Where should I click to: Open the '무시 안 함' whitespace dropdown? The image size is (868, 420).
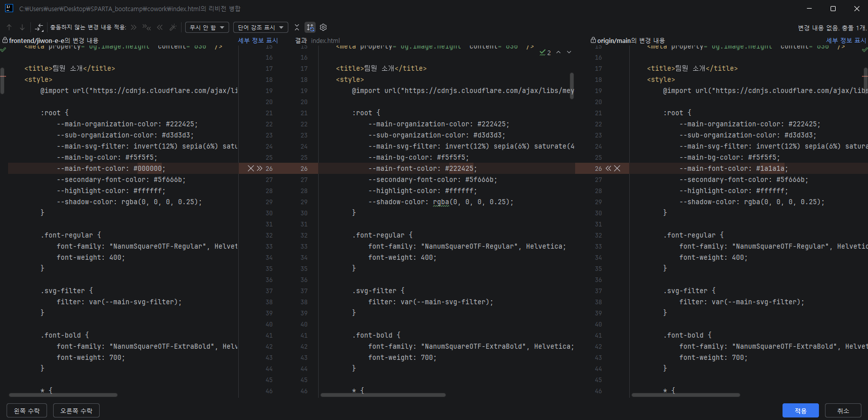[207, 27]
